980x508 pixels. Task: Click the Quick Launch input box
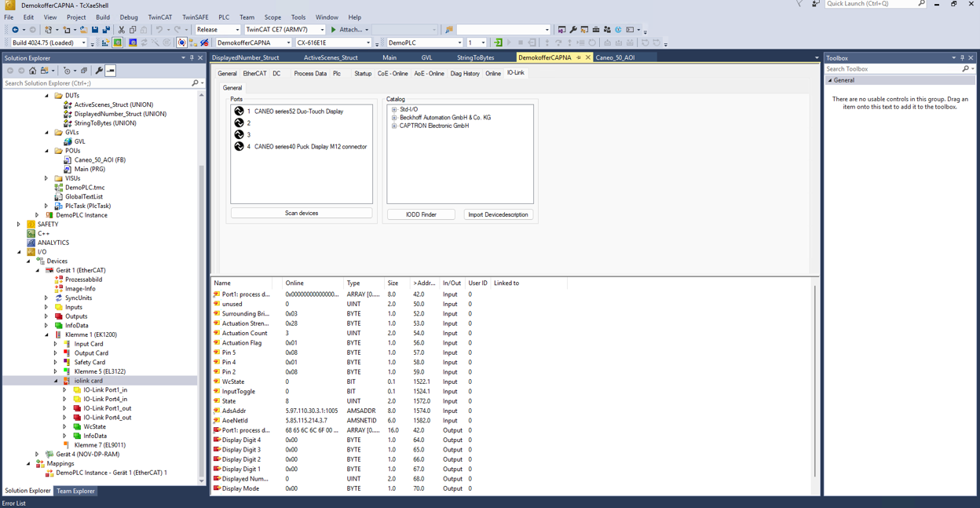coord(872,4)
